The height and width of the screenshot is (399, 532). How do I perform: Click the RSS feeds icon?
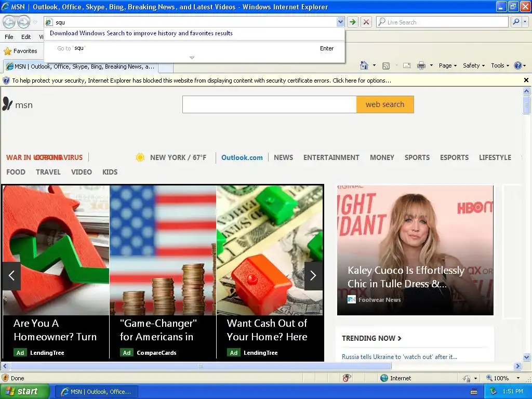pyautogui.click(x=386, y=66)
